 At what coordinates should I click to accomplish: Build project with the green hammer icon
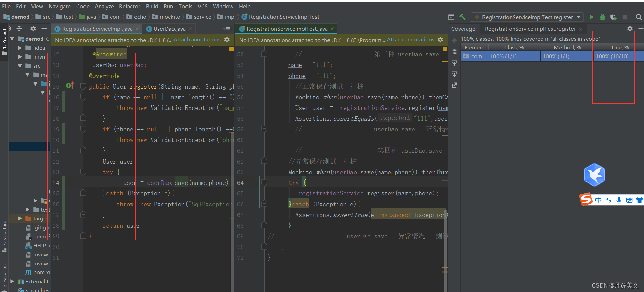click(463, 17)
